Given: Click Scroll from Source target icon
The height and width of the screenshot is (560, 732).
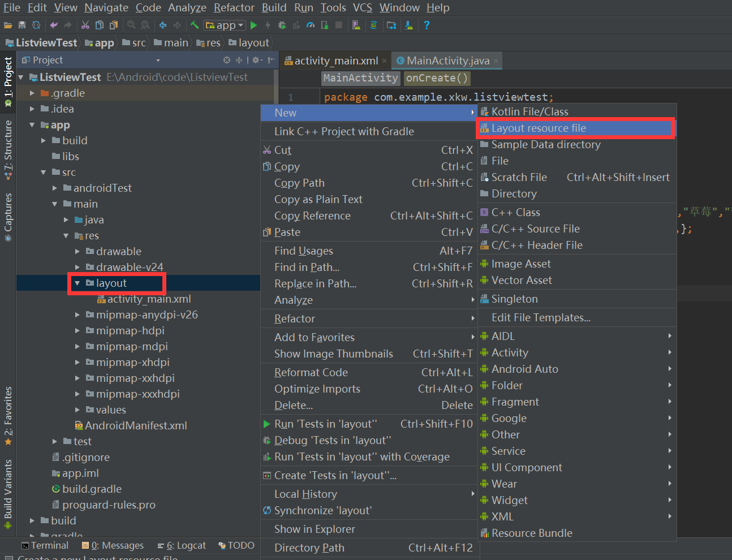Looking at the screenshot, I should pyautogui.click(x=227, y=60).
